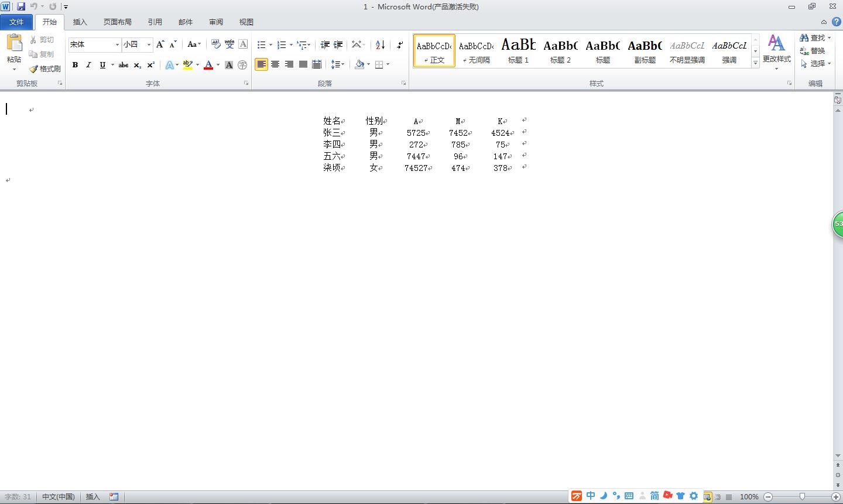
Task: Toggle Subscript formatting
Action: [137, 65]
